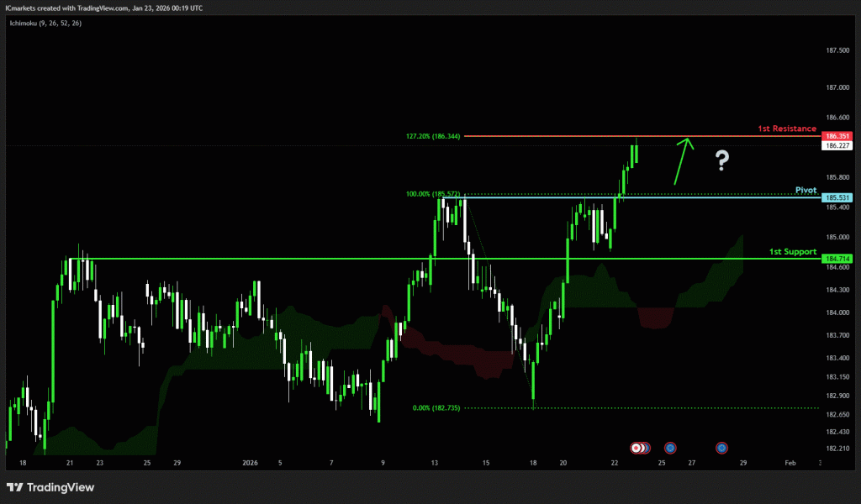Click the green 184.714 price tag
This screenshot has width=861, height=504.
pyautogui.click(x=836, y=259)
